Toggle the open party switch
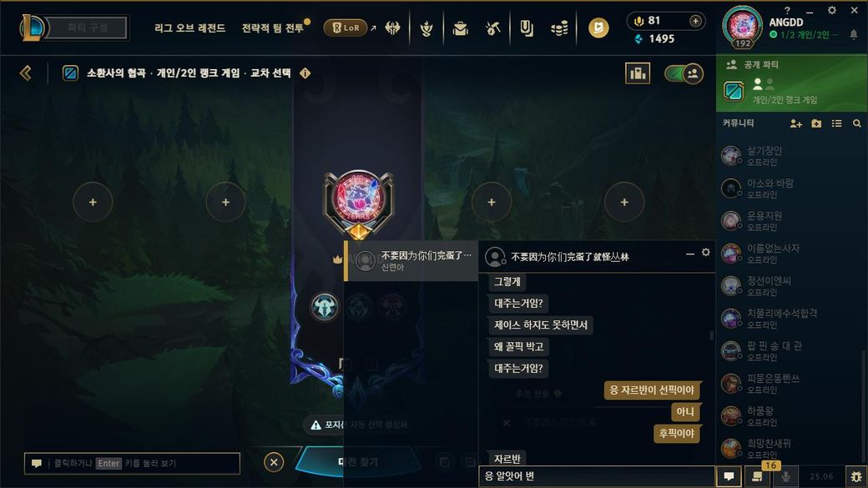 click(684, 73)
